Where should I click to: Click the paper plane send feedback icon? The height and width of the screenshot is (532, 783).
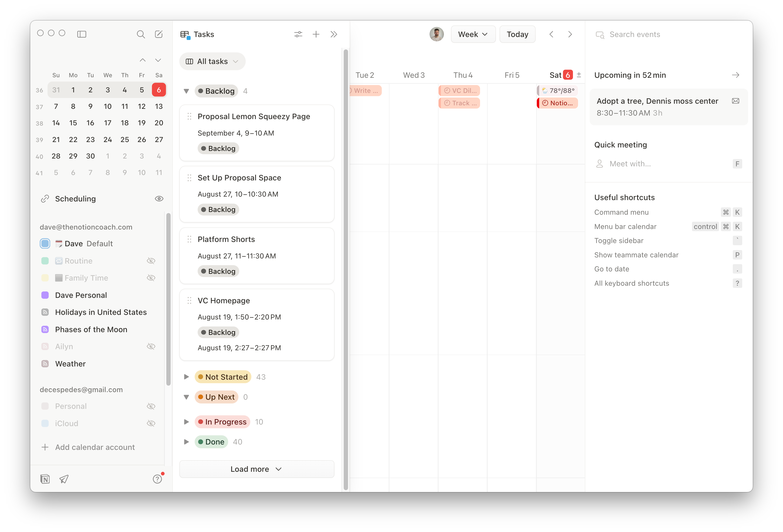pyautogui.click(x=64, y=479)
